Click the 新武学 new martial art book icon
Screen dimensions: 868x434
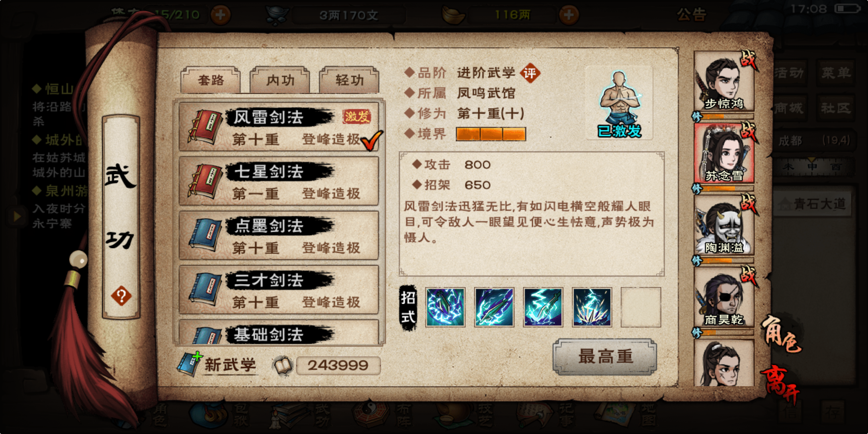point(189,364)
